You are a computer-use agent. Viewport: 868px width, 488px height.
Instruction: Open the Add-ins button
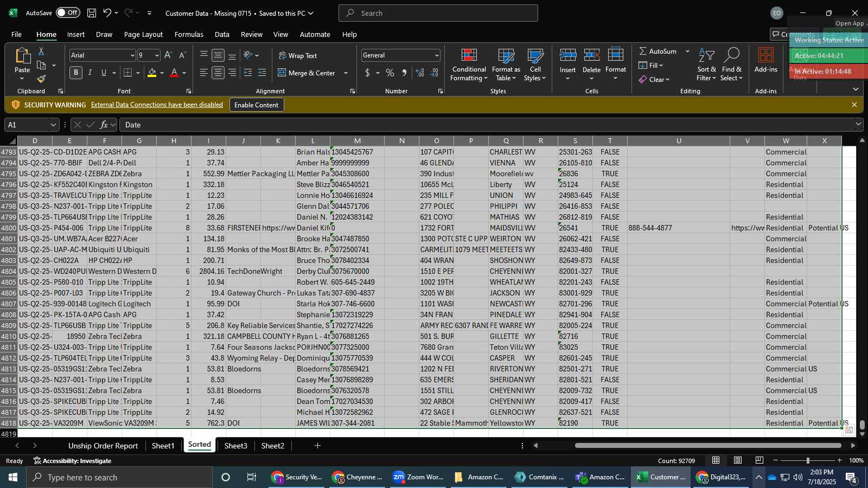[x=765, y=61]
